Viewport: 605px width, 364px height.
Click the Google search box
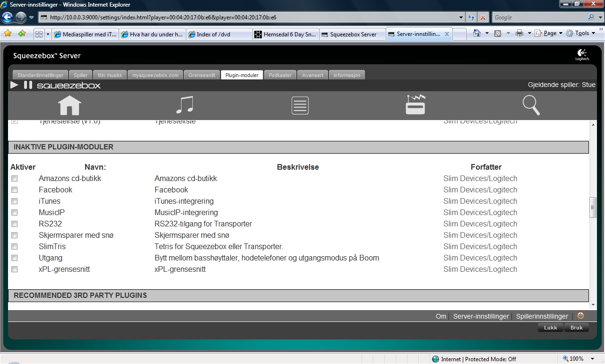[x=539, y=17]
